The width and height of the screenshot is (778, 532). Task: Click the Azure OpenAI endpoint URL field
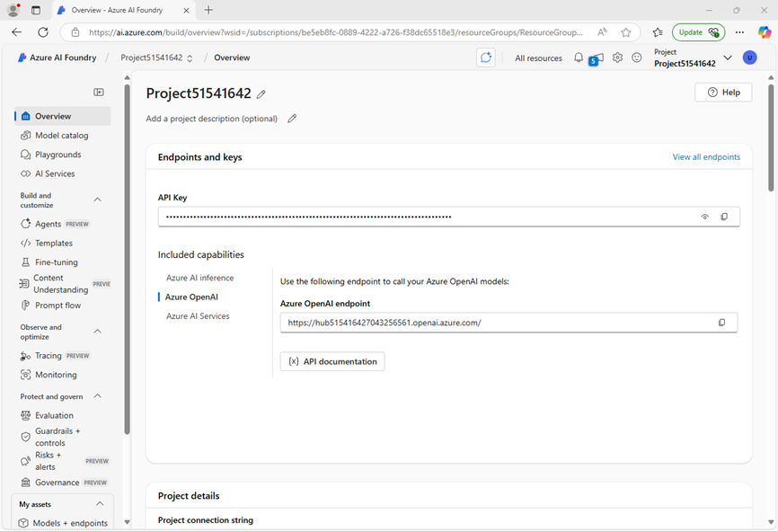click(508, 323)
